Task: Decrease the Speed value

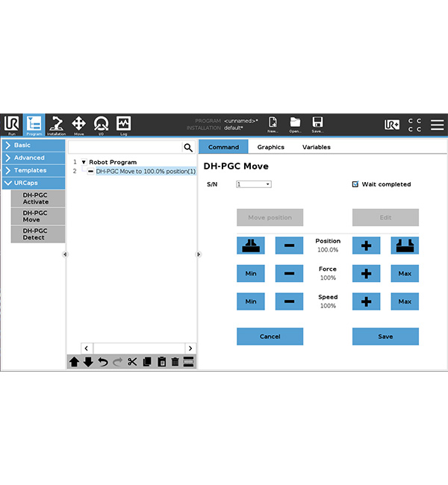Action: [289, 301]
